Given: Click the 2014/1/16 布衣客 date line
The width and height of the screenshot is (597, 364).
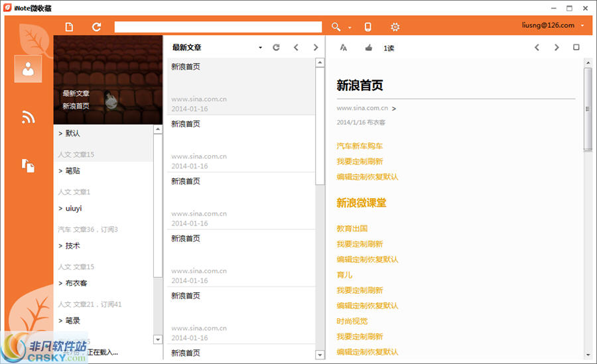Looking at the screenshot, I should [361, 122].
